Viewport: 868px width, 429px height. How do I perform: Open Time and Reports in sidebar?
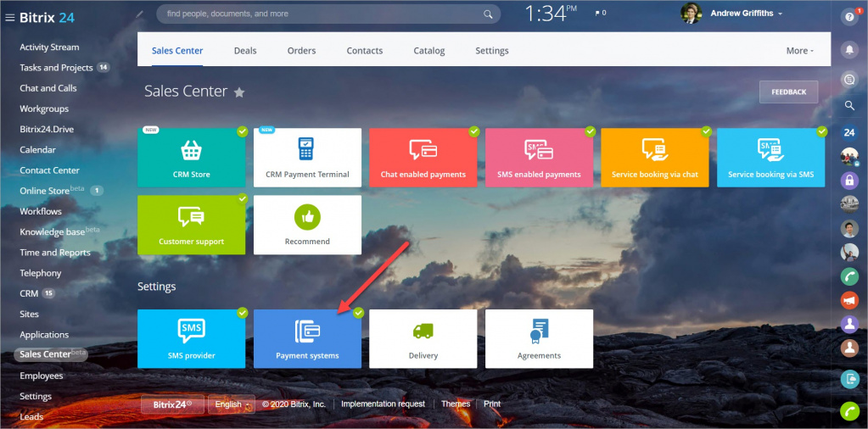tap(55, 253)
